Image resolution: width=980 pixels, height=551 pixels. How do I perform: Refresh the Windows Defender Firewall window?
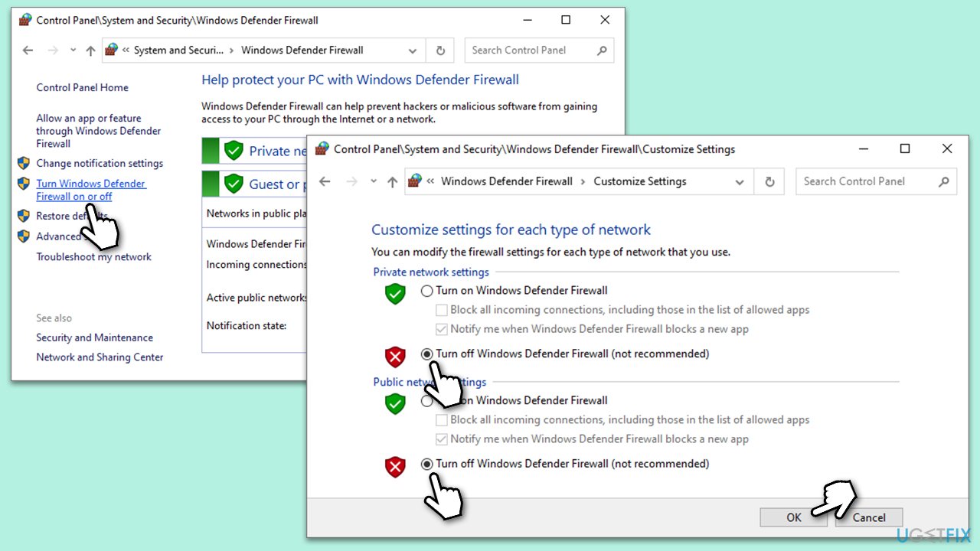click(x=440, y=51)
